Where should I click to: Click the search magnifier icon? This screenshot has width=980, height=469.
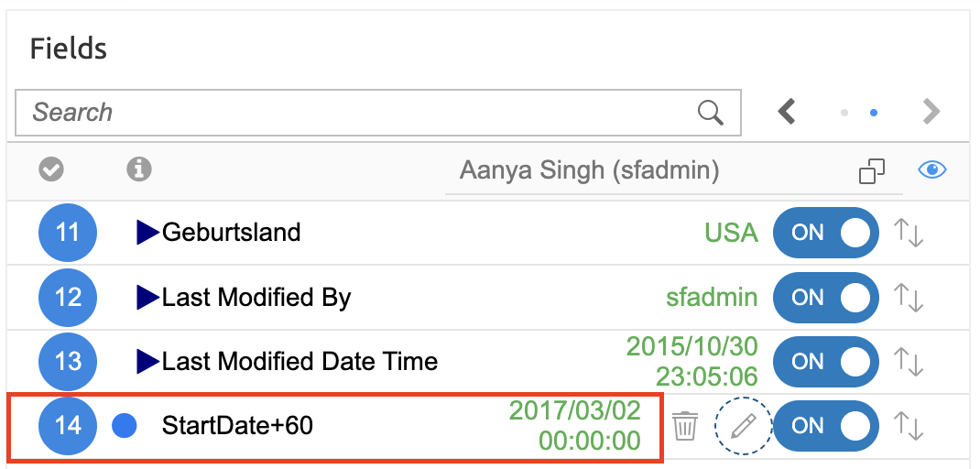pos(711,113)
